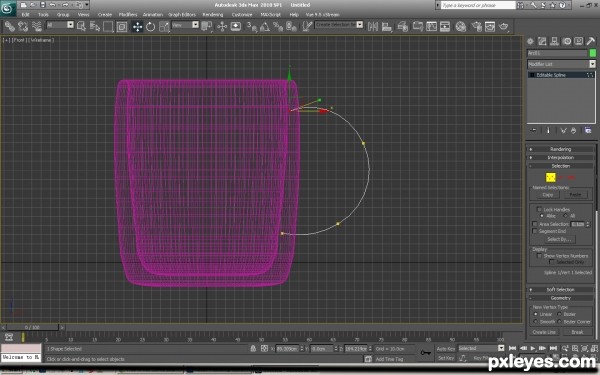
Task: Select the Select and Link tool
Action: [x=10, y=26]
